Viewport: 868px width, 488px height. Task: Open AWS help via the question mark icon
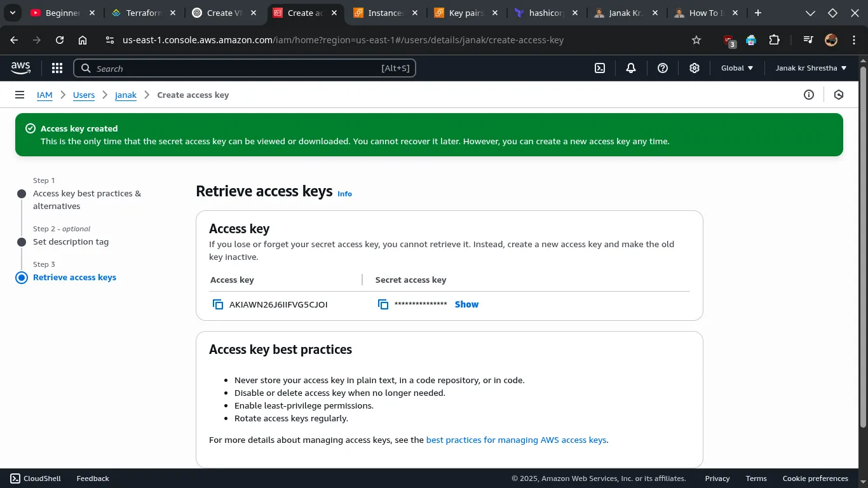[x=663, y=68]
